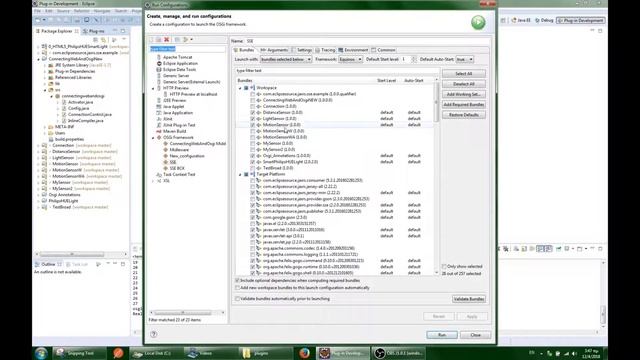640x360 pixels.
Task: Click Default Start level stepper
Action: coord(413,60)
